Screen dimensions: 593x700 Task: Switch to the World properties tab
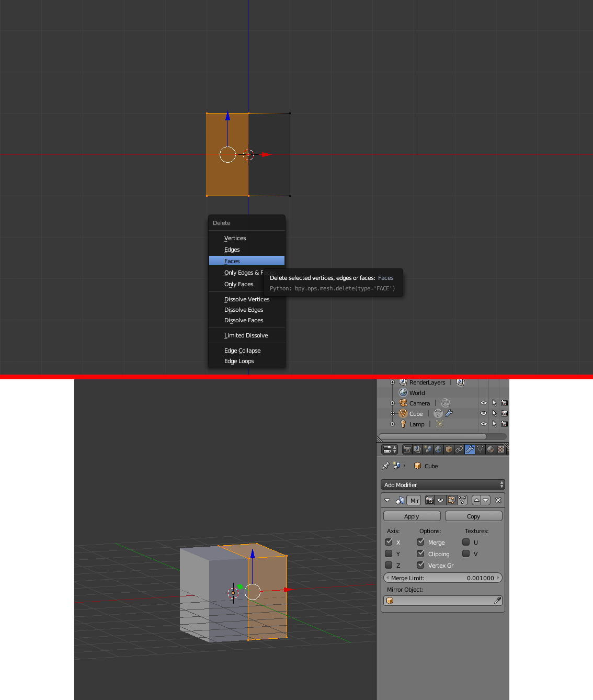point(438,449)
